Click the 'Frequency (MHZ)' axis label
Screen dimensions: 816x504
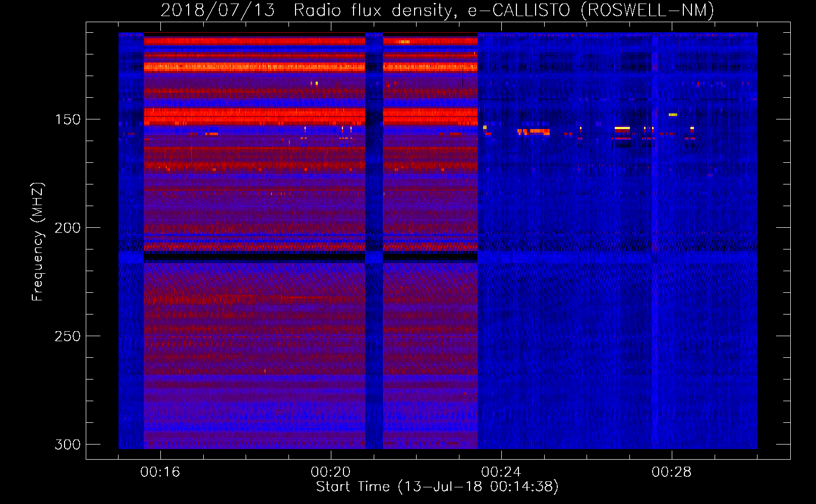38,242
